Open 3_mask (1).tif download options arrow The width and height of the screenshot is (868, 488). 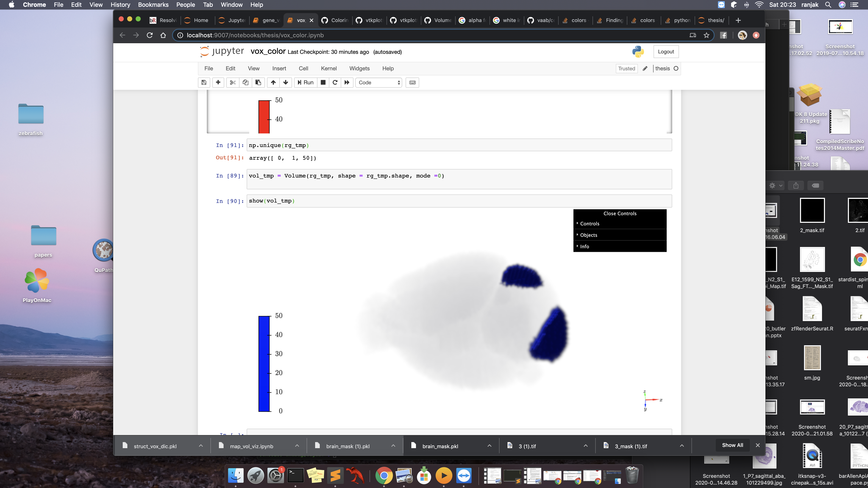[682, 446]
